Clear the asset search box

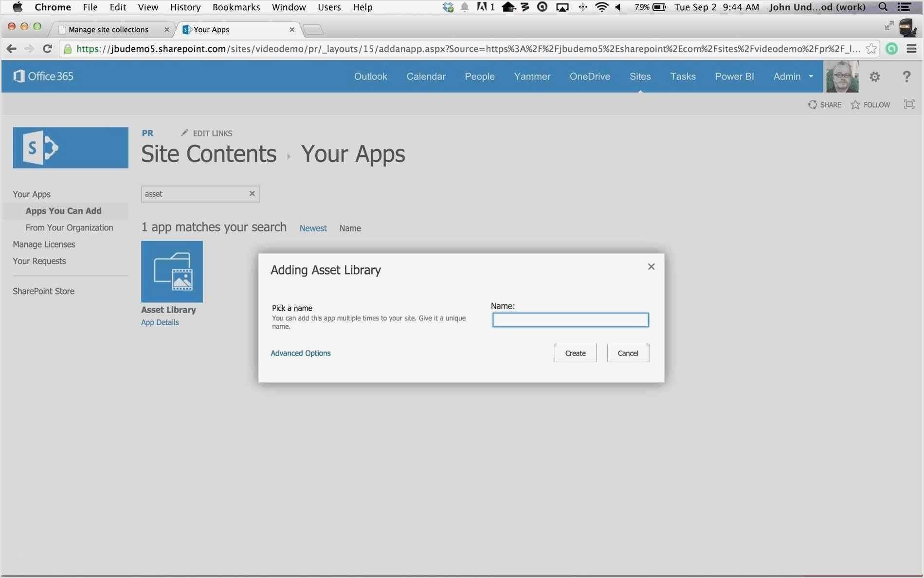pos(252,193)
